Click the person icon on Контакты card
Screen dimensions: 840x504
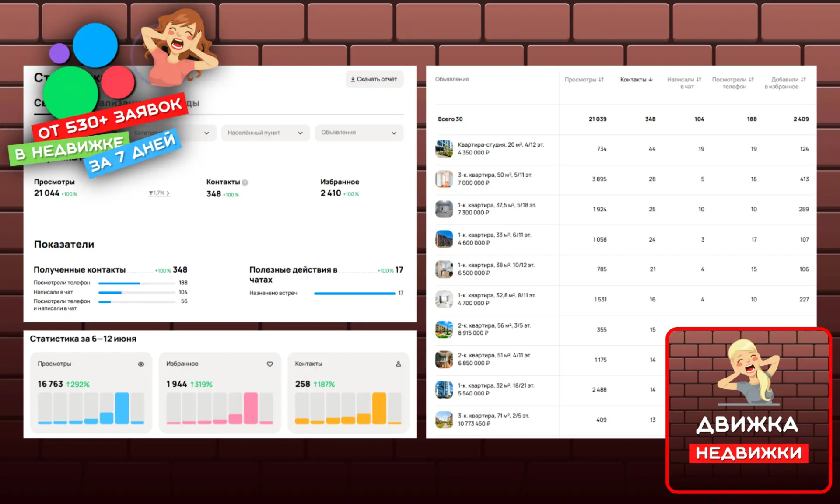pyautogui.click(x=399, y=364)
